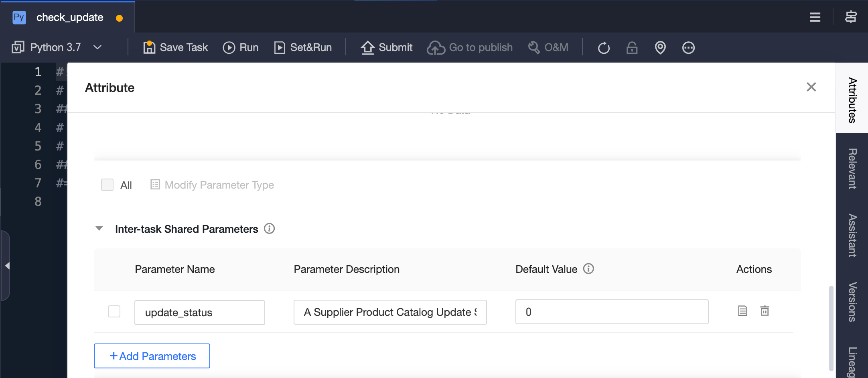868x378 pixels.
Task: Open the Relevant side tab
Action: pos(852,169)
